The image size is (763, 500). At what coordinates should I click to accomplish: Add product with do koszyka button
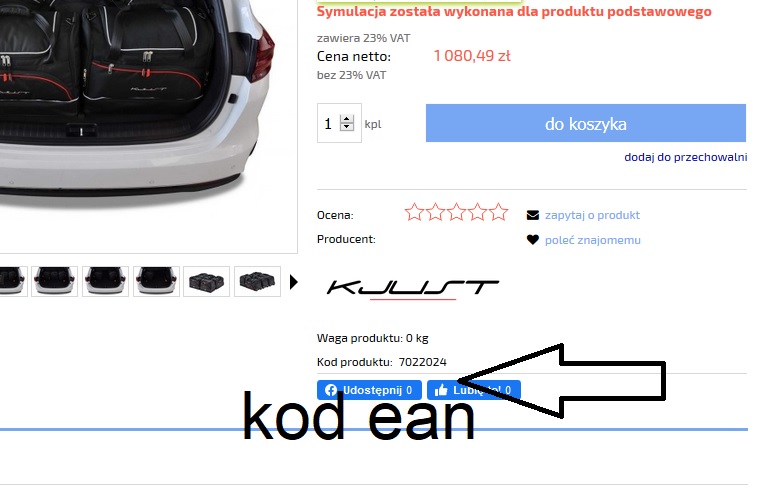(x=586, y=123)
